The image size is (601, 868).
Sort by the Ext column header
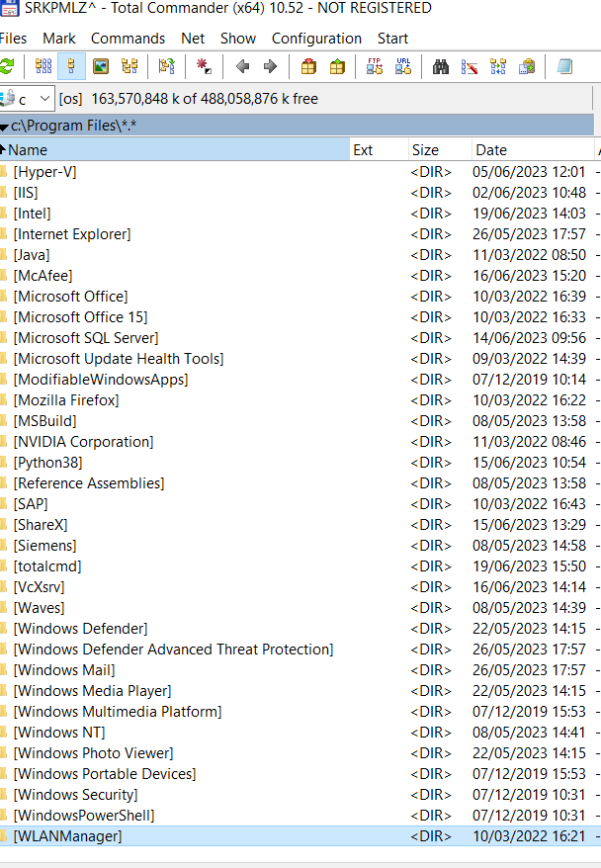pos(379,150)
